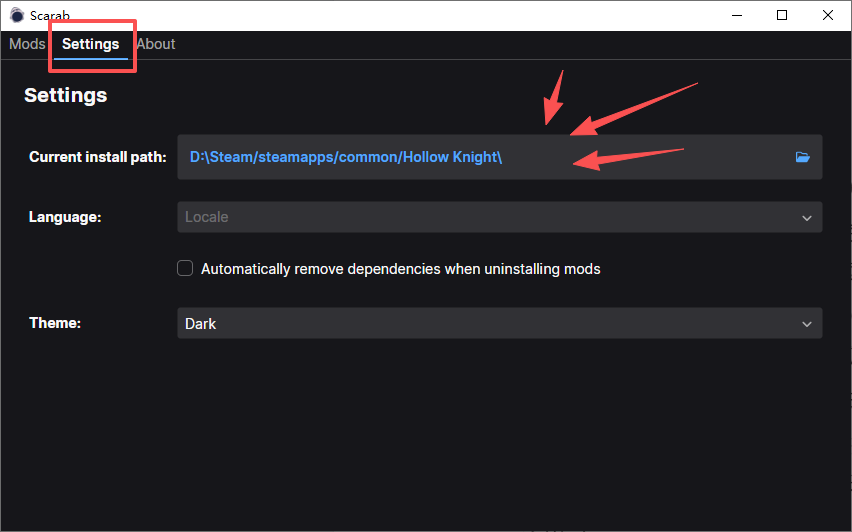Click the Hollow Knight install path text

pos(346,157)
